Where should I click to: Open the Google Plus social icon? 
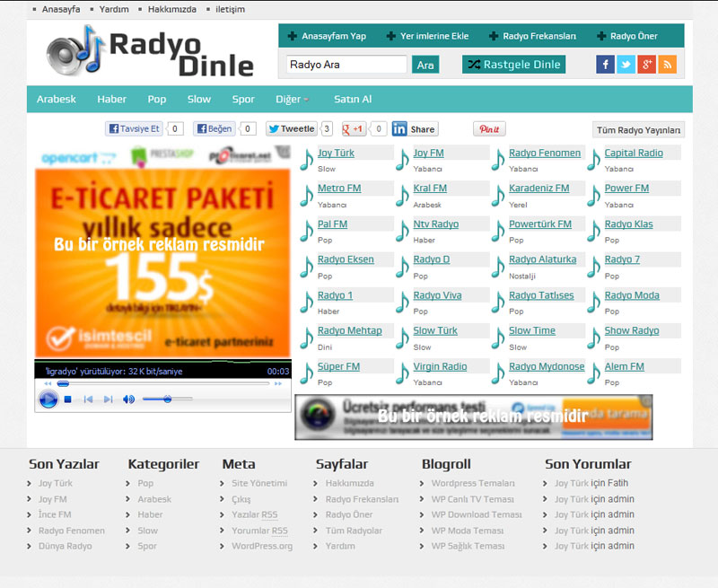646,65
